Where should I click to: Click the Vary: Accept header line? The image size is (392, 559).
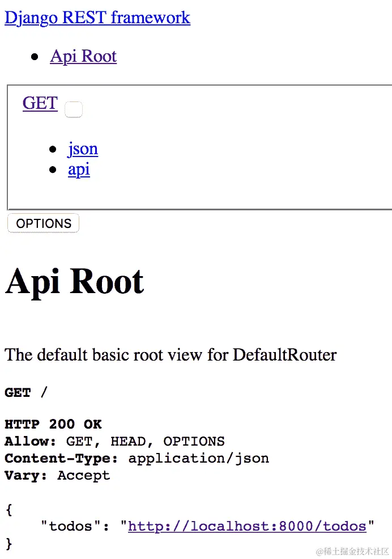click(x=57, y=476)
